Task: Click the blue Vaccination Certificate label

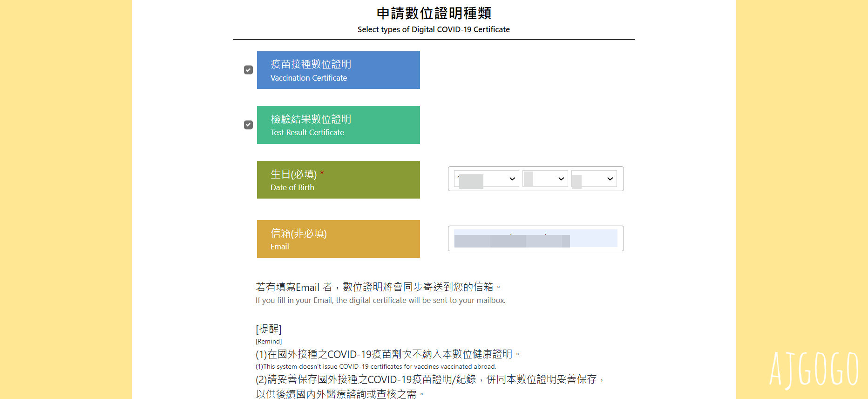Action: click(x=339, y=70)
